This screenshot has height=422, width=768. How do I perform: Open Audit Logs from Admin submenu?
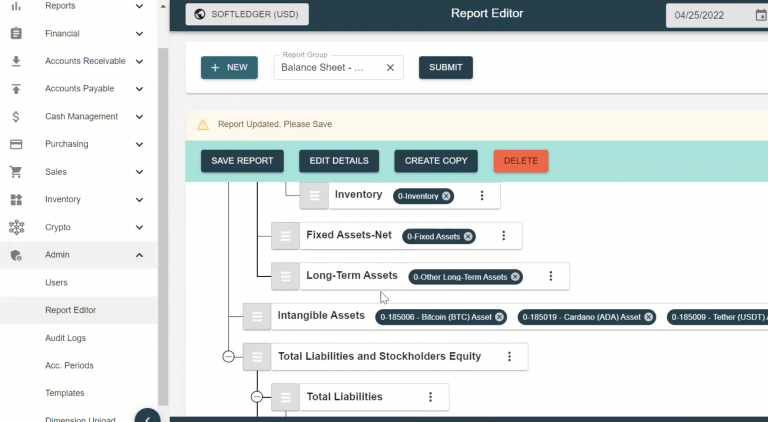(x=65, y=338)
